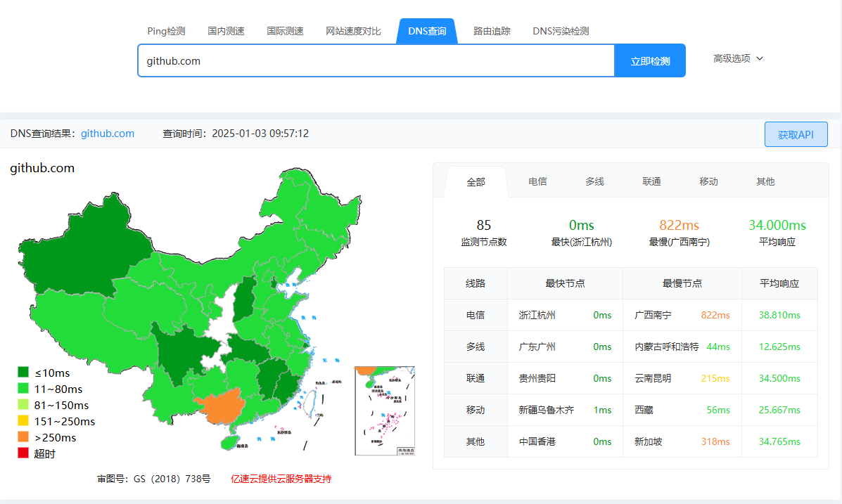The image size is (842, 504).
Task: Filter results by 其他 tab
Action: (765, 181)
